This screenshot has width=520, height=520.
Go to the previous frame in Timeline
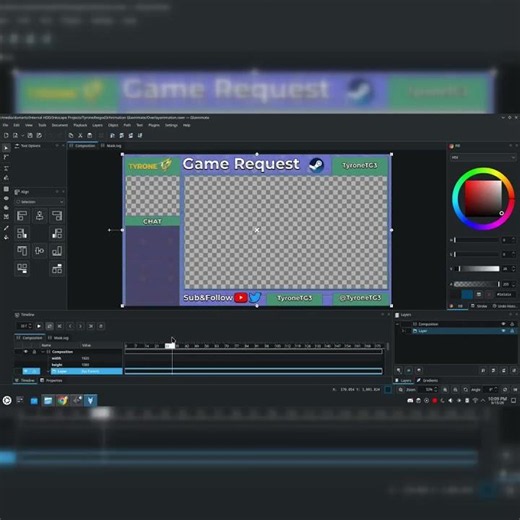pos(70,326)
